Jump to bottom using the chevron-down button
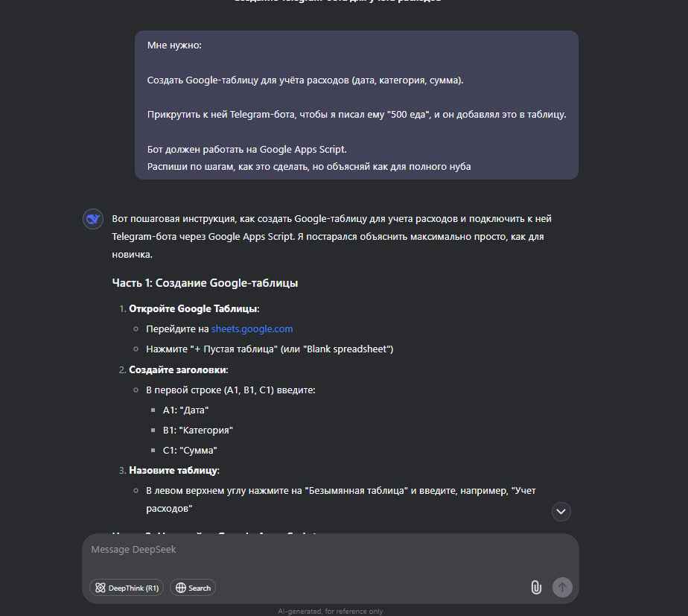The image size is (688, 616). click(x=561, y=512)
